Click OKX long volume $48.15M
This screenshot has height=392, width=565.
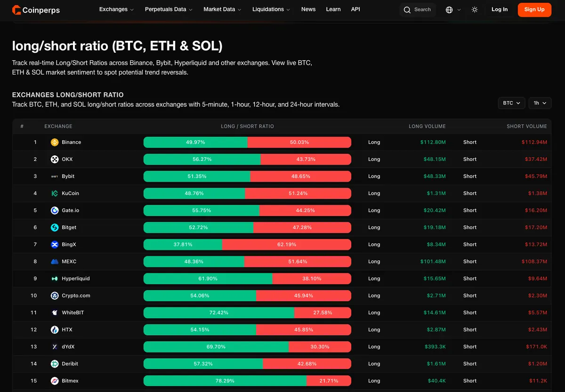click(x=435, y=159)
